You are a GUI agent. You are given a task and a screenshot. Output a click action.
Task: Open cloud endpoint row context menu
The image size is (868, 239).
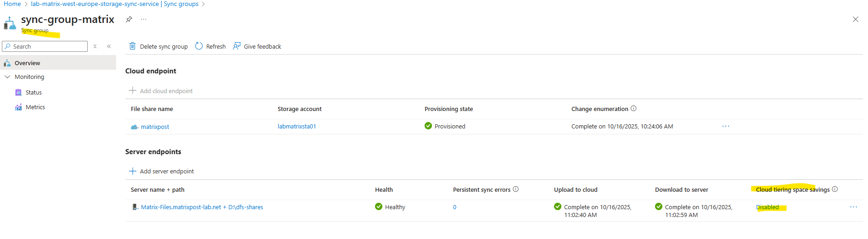[726, 126]
